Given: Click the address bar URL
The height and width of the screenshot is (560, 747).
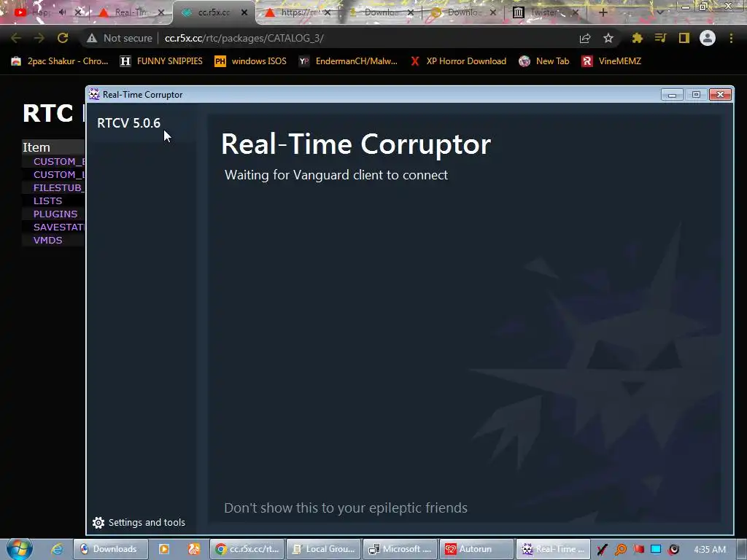Looking at the screenshot, I should [244, 38].
